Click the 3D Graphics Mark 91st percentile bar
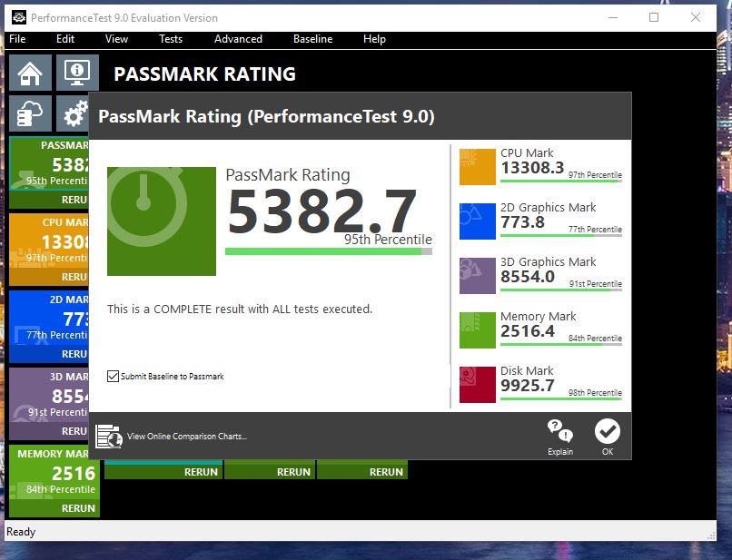 (x=561, y=290)
